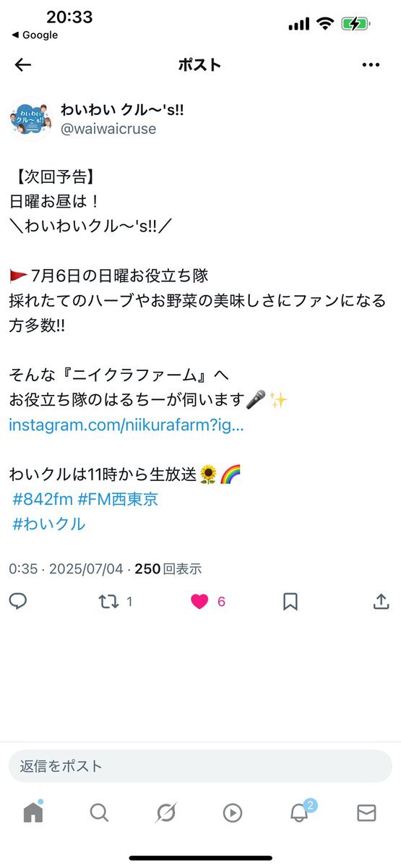Open the instagram.com/niikurafarm link
The height and width of the screenshot is (868, 401).
pos(126,425)
